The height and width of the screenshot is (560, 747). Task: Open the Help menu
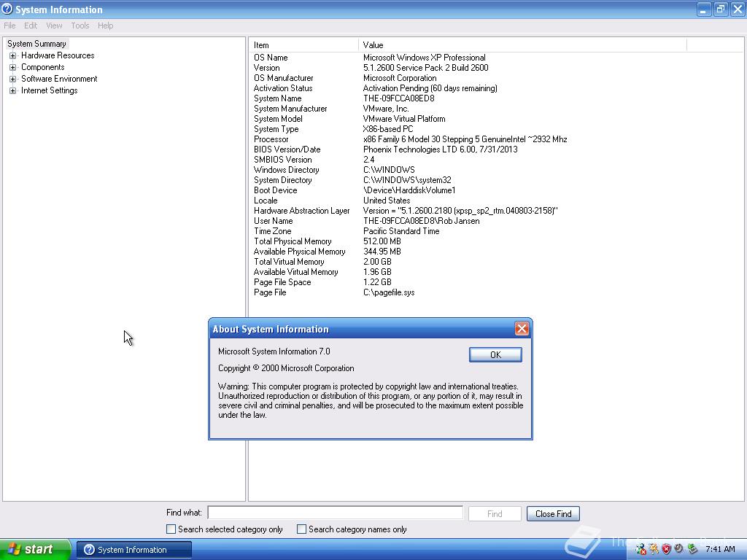pos(105,26)
